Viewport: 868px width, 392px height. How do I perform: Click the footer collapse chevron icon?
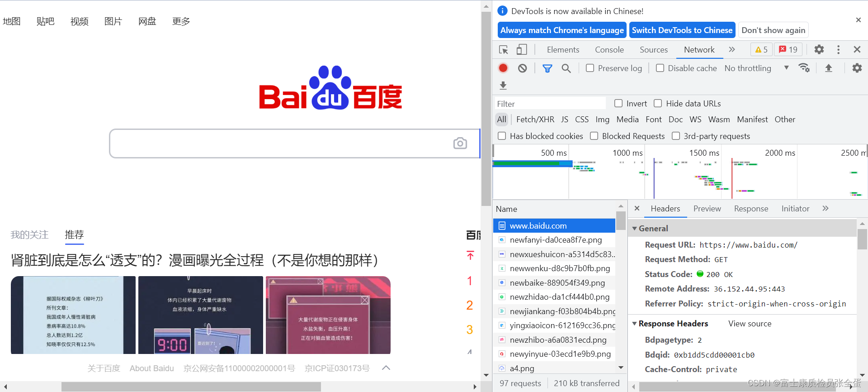[386, 368]
